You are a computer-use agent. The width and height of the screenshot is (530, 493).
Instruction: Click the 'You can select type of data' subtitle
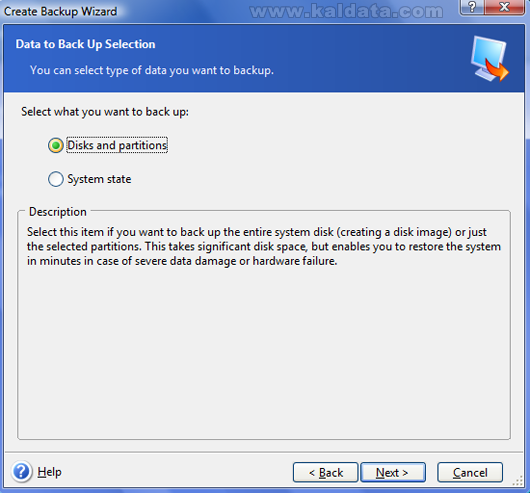pyautogui.click(x=152, y=70)
